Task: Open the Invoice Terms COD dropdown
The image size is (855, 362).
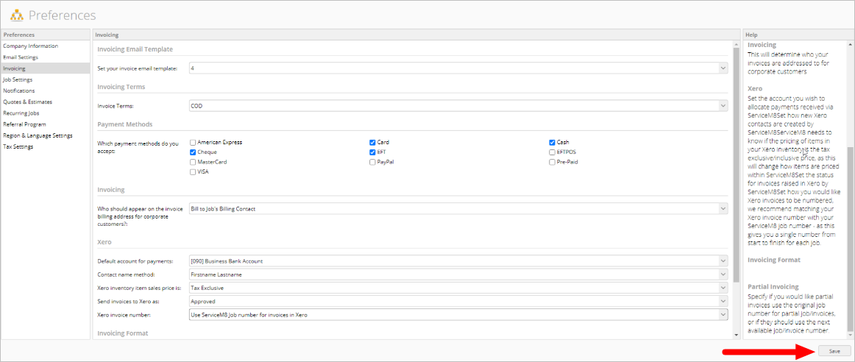Action: pos(458,105)
